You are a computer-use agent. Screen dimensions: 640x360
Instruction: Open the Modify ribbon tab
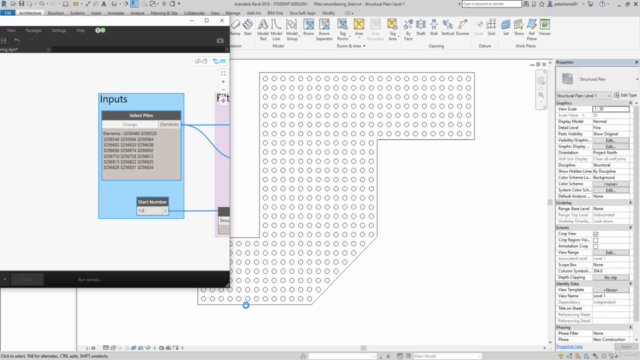tap(328, 13)
